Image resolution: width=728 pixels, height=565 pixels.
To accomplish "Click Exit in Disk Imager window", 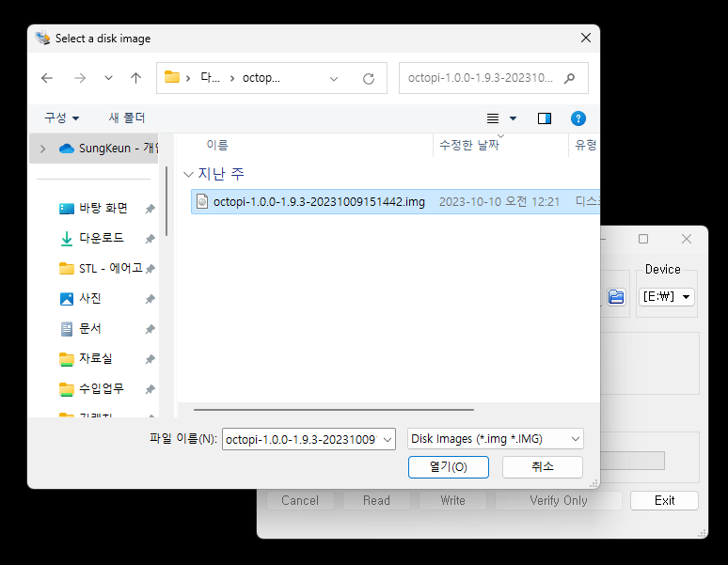I will [664, 500].
